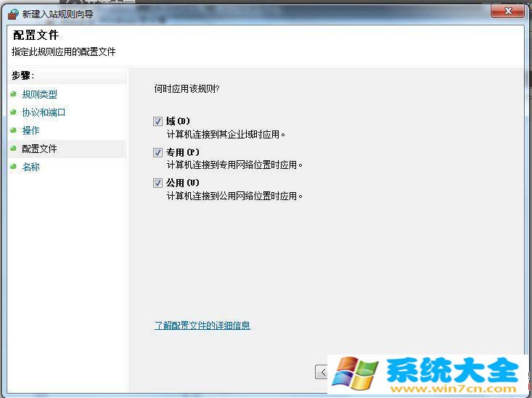The height and width of the screenshot is (398, 532).
Task: Click the description 计算机连接到公用网络位置时应用
Action: [x=234, y=196]
